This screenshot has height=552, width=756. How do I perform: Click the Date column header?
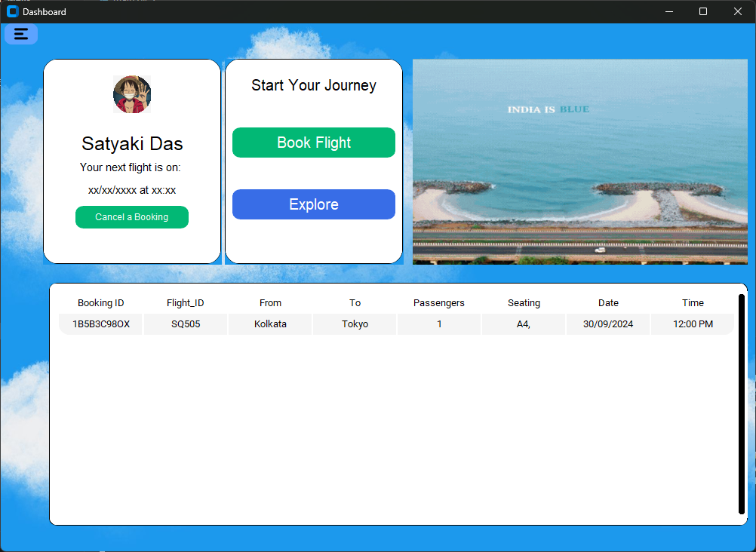pos(608,302)
